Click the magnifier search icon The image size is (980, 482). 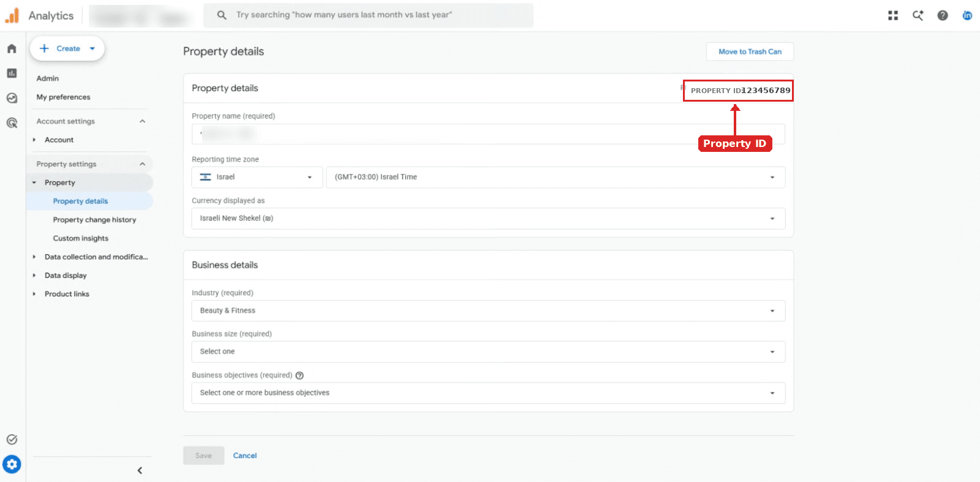click(222, 15)
